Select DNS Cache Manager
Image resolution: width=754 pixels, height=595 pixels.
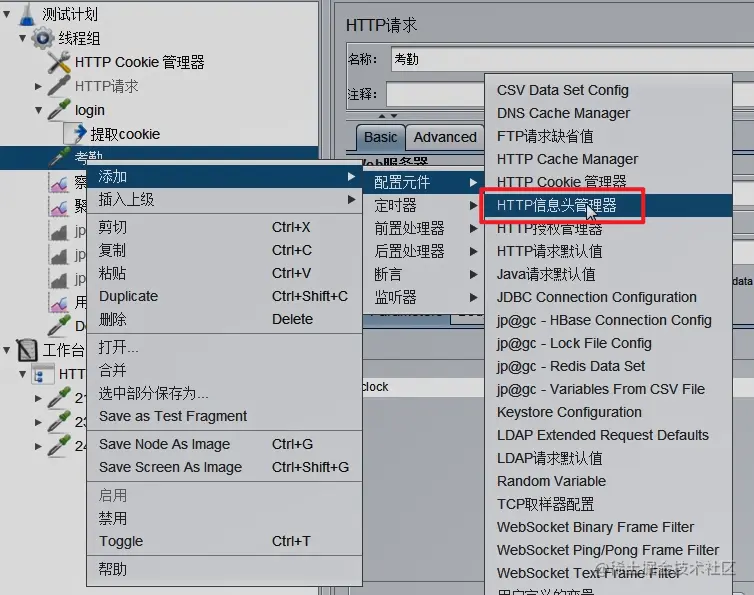608,113
